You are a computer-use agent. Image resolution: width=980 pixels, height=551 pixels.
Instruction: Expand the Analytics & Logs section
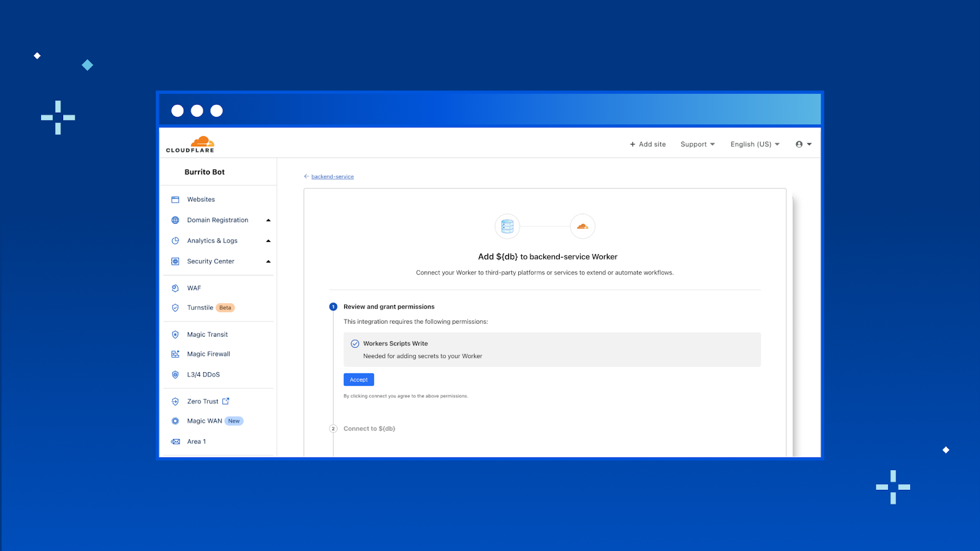click(268, 241)
